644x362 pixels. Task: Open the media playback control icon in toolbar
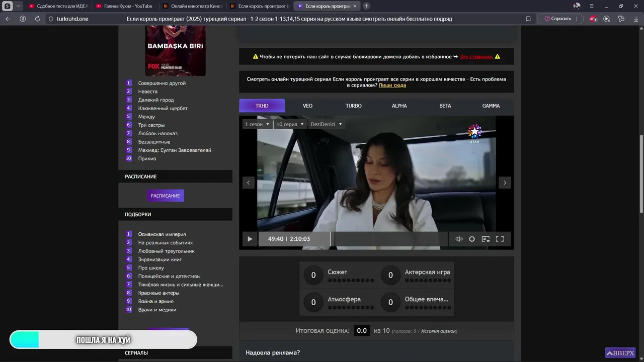[x=607, y=19]
